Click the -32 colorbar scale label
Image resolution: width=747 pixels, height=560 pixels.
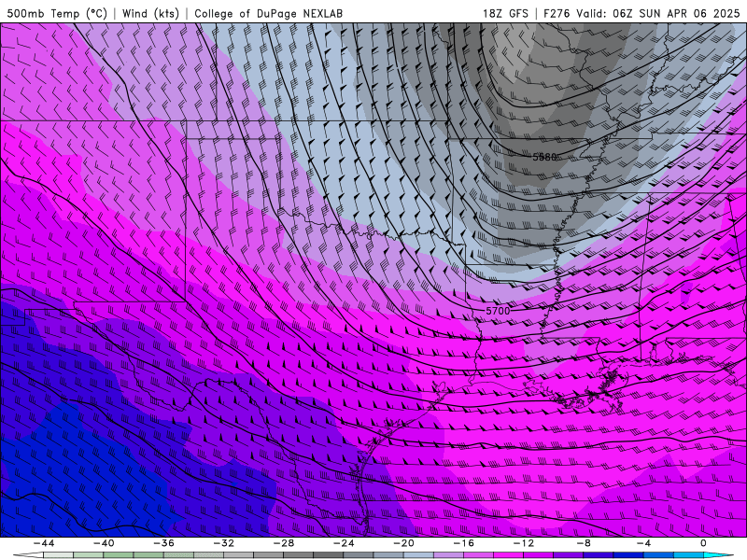(x=223, y=543)
